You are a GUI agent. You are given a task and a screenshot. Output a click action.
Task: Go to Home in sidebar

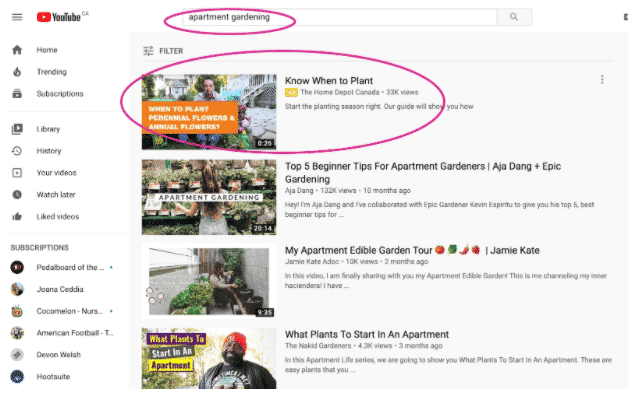click(x=46, y=50)
